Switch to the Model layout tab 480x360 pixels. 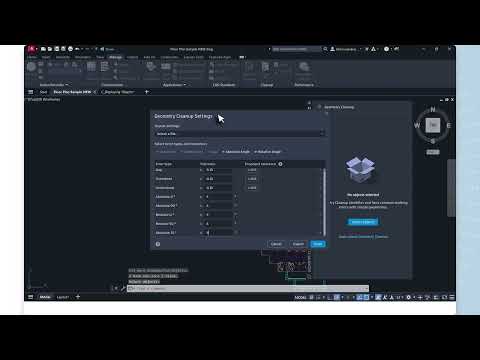[x=45, y=297]
